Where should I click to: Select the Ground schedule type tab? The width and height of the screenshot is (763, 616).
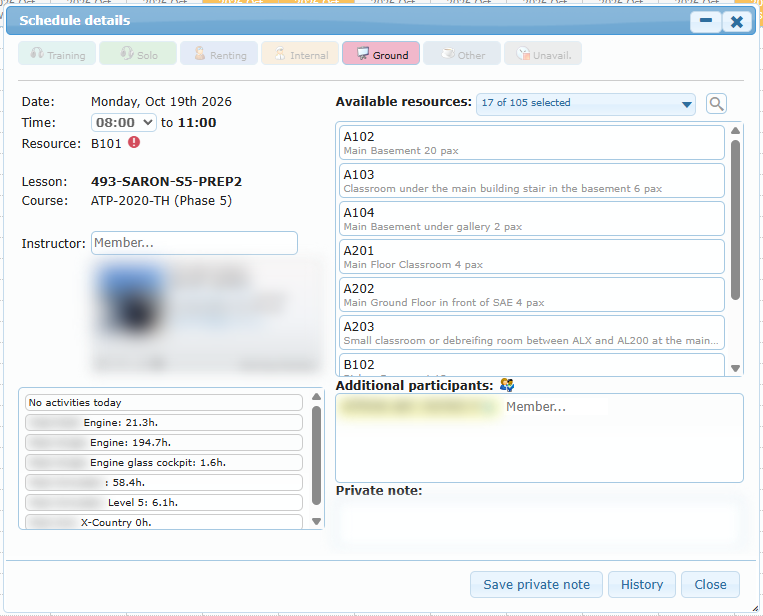pos(381,54)
